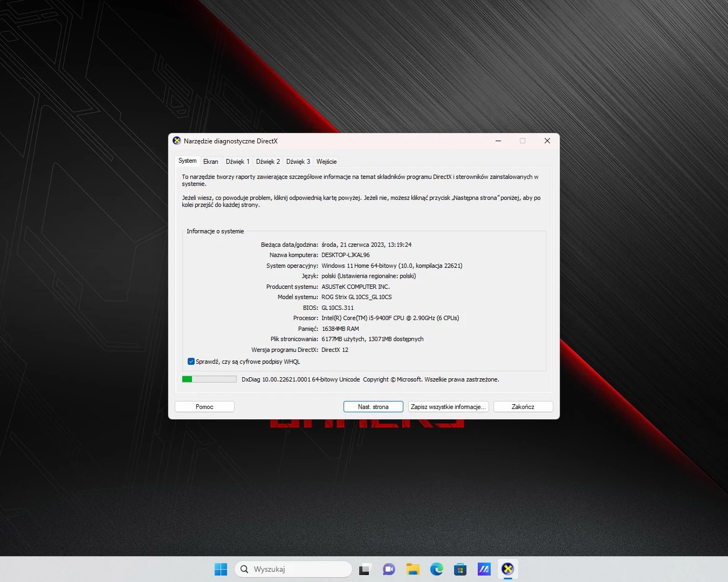728x582 pixels.
Task: Click the green progress bar
Action: tap(209, 379)
